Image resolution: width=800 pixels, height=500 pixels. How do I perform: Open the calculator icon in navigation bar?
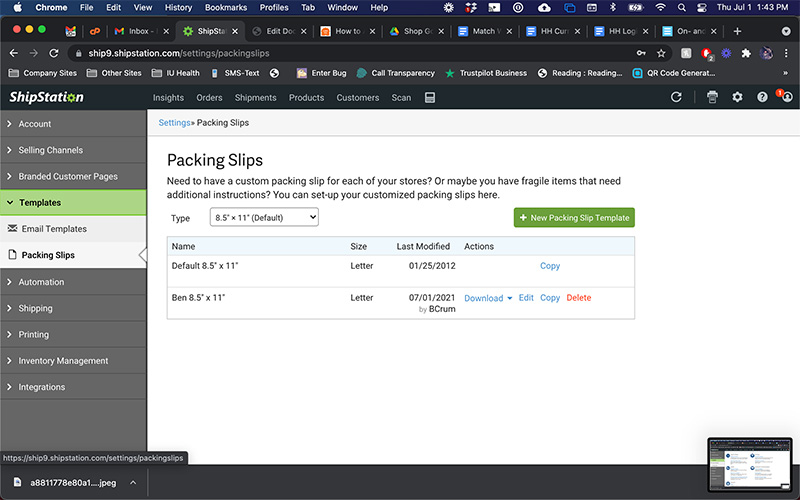point(430,97)
